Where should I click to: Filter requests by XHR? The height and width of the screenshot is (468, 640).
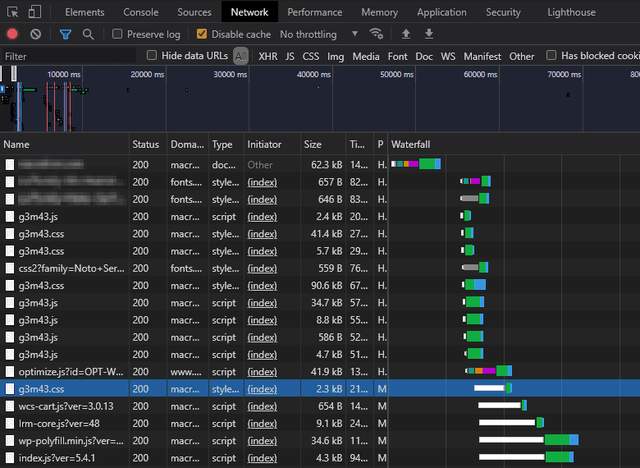click(268, 56)
